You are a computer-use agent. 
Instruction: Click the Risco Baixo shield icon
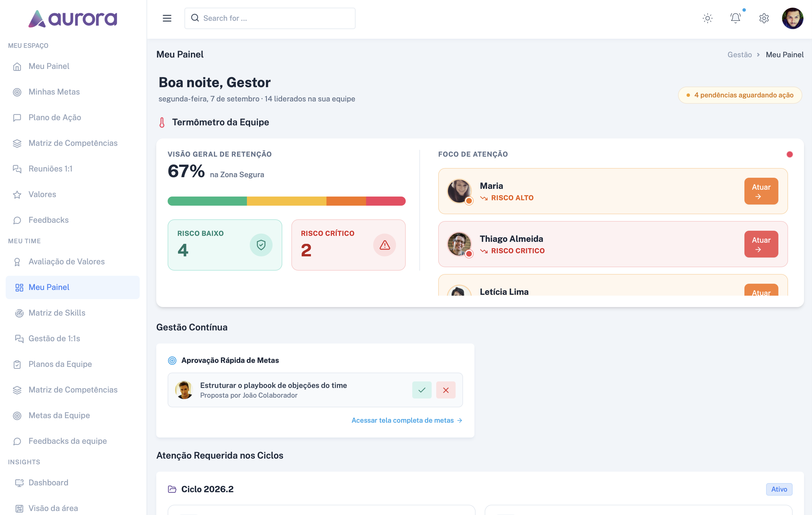261,245
